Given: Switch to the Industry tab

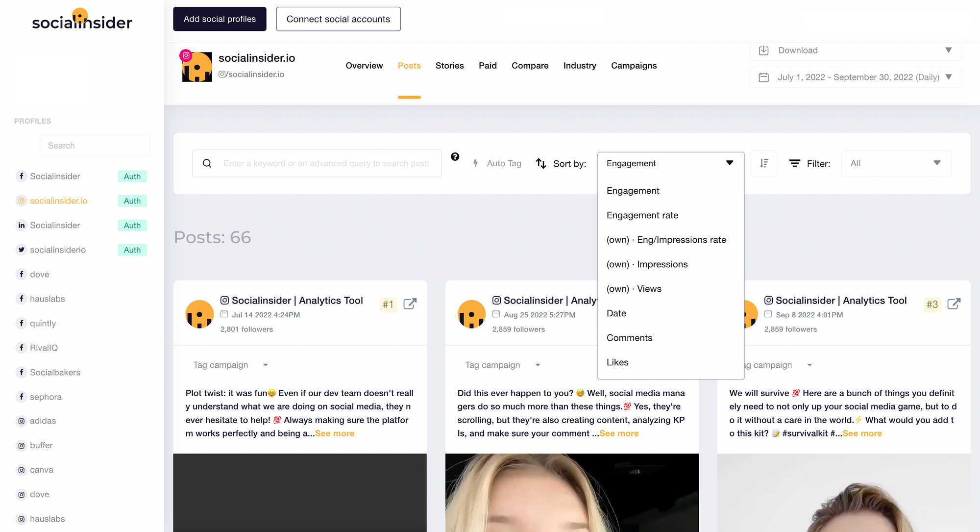Looking at the screenshot, I should [580, 66].
